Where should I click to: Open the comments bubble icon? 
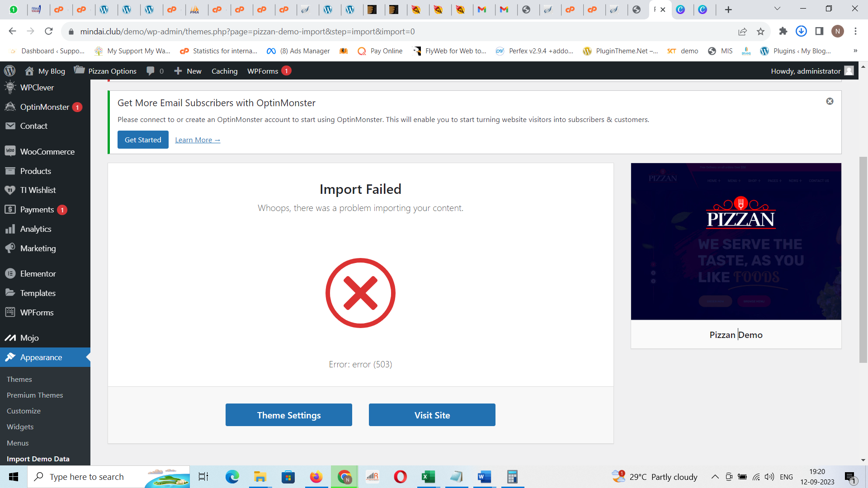coord(151,71)
